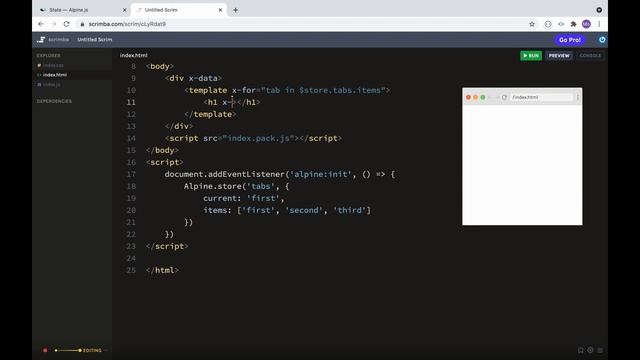Open the settings gear icon in the bottom-right corner

coord(590,350)
